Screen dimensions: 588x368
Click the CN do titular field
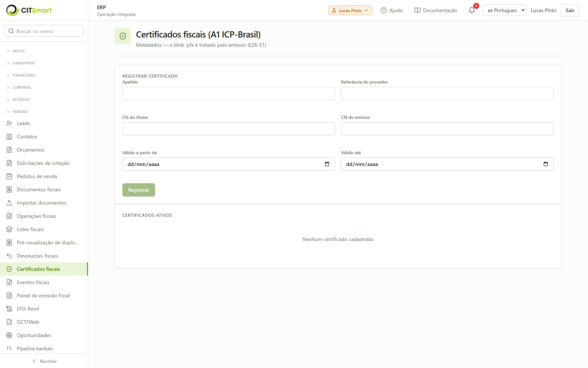[x=229, y=129]
